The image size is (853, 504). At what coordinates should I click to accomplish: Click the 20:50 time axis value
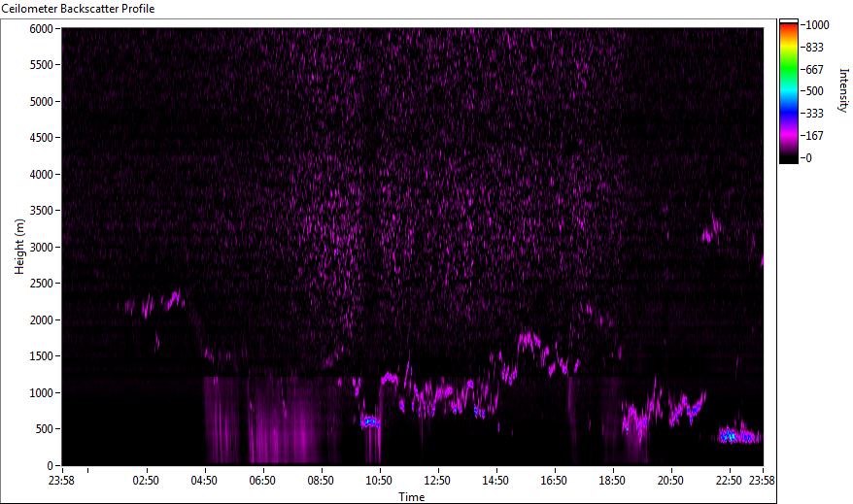pyautogui.click(x=670, y=481)
